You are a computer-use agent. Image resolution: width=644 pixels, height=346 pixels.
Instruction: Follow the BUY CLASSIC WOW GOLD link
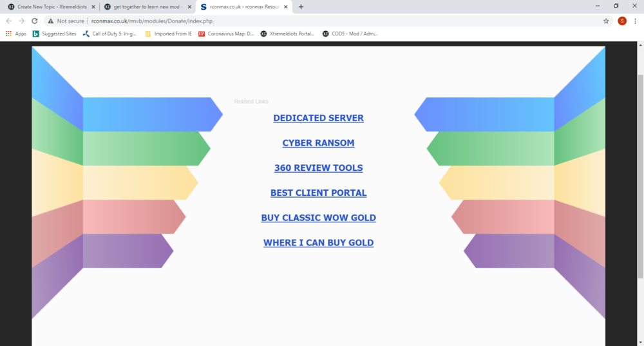point(318,218)
